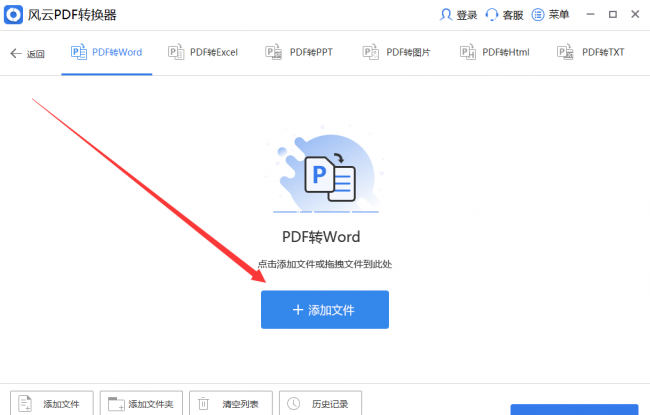Click the 添加文件夹 folder icon
Screen dimensions: 650x415
coord(116,403)
